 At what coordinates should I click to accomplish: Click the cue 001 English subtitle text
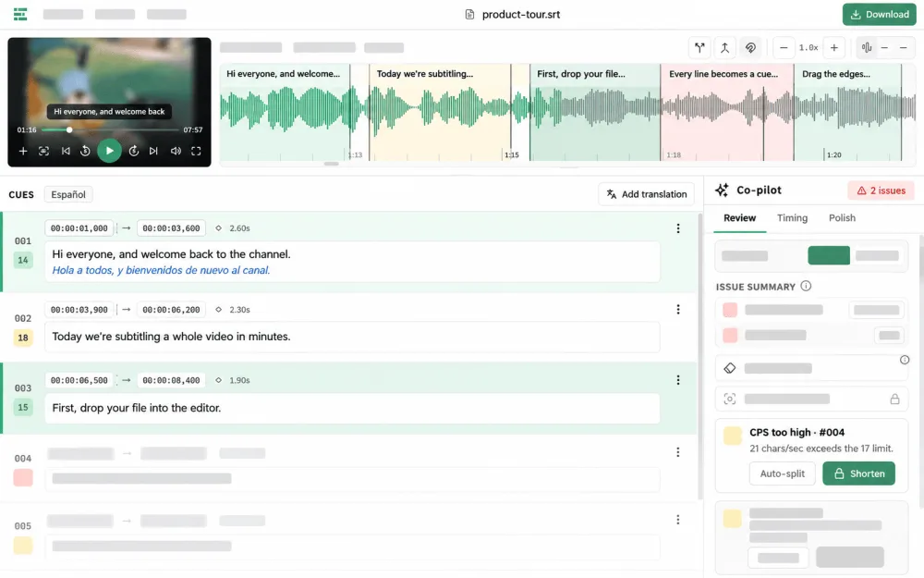click(x=171, y=254)
